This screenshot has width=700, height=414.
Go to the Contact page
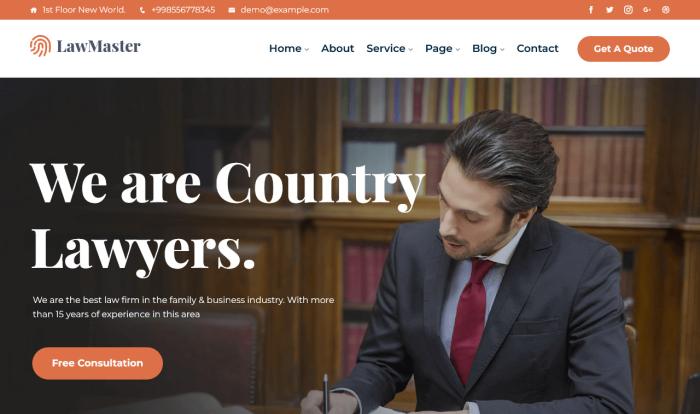[538, 48]
